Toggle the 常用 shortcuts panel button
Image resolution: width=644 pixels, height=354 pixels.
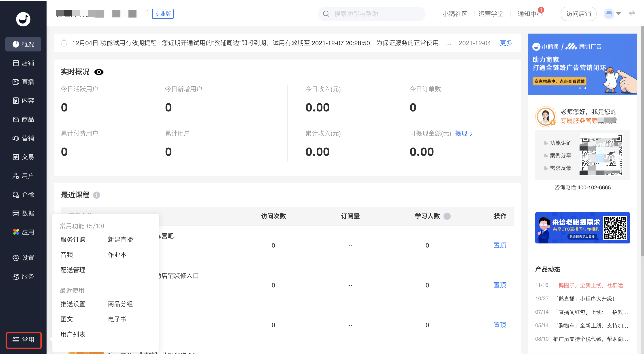click(23, 339)
